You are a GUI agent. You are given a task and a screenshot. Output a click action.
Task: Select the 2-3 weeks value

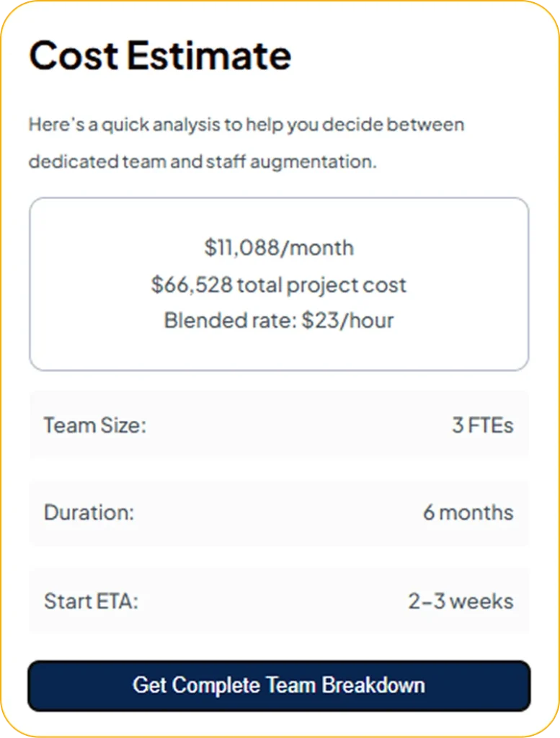[461, 601]
